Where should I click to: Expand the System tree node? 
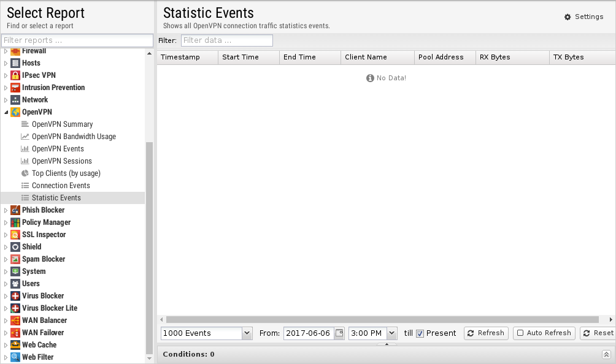[x=6, y=271]
